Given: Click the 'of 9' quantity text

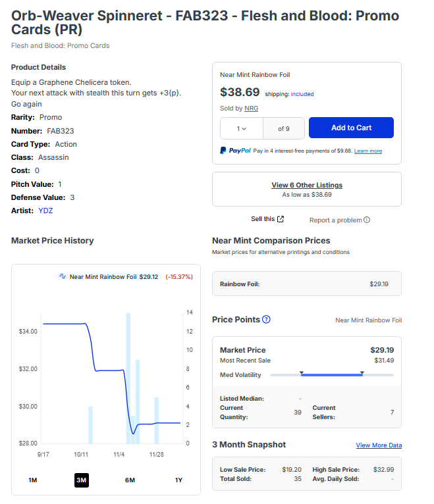Looking at the screenshot, I should [284, 128].
